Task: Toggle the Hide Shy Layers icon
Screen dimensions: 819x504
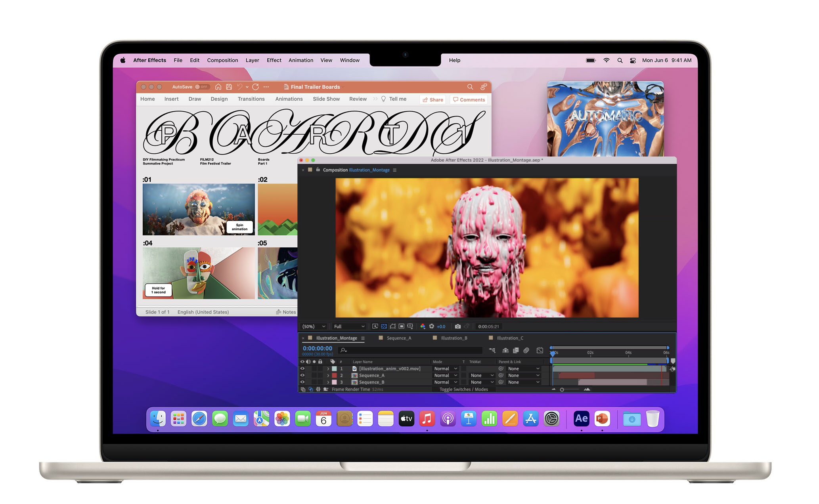Action: (505, 350)
